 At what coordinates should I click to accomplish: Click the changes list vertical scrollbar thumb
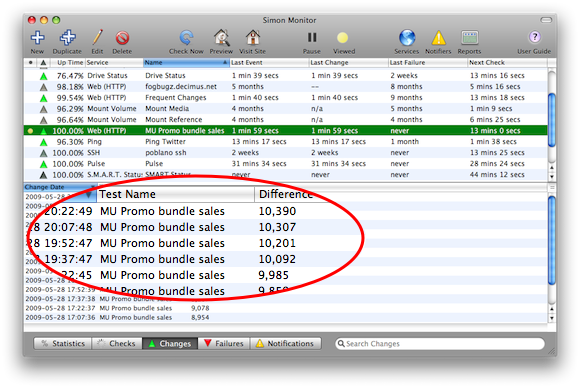click(552, 240)
